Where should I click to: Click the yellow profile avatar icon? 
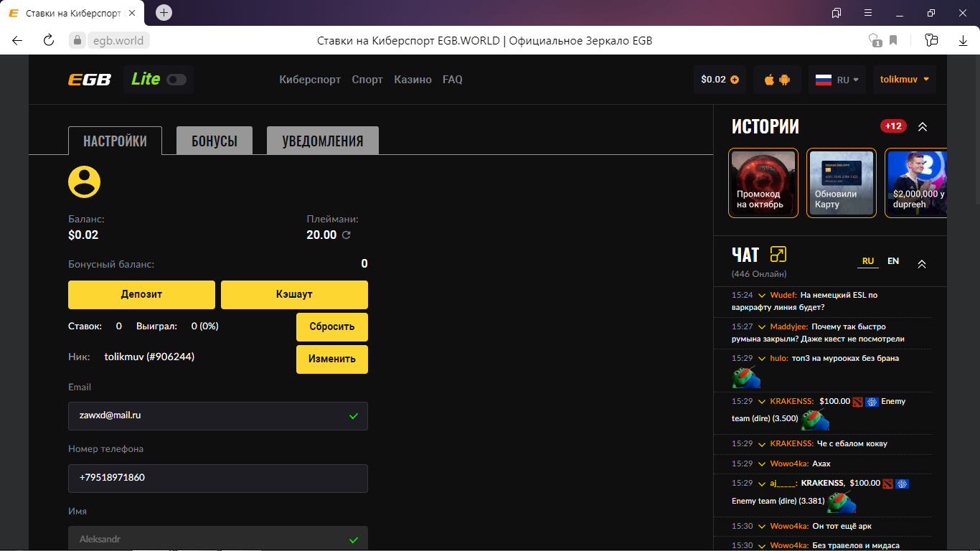coord(85,182)
